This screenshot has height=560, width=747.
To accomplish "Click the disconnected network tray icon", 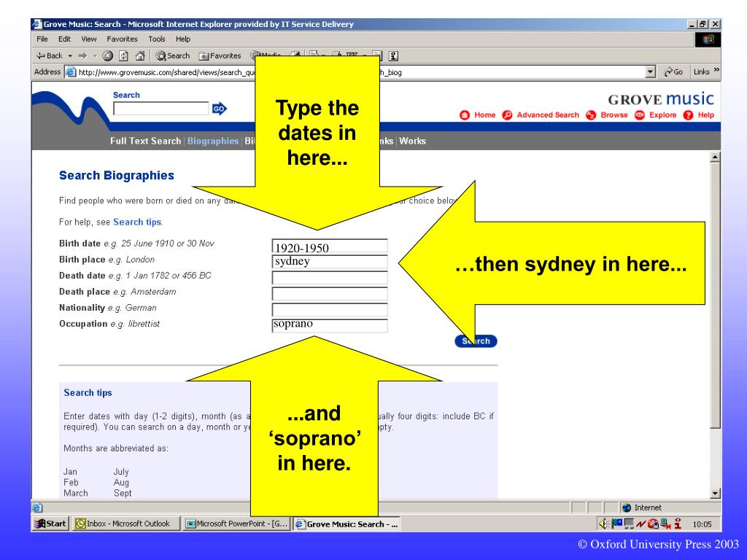I will click(x=665, y=524).
